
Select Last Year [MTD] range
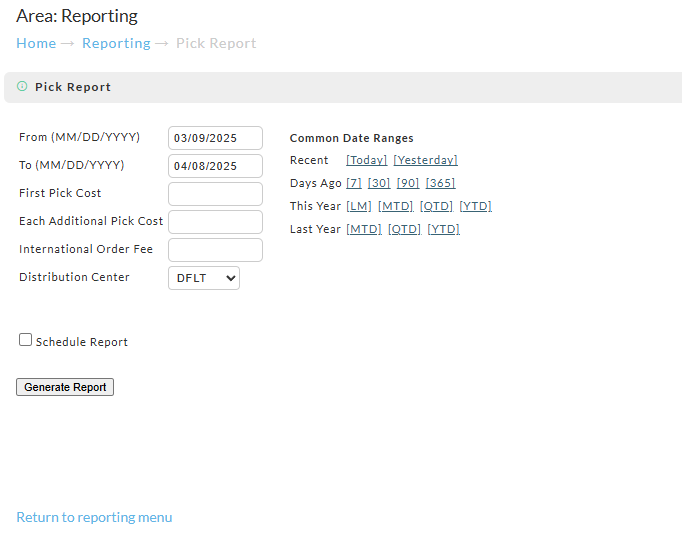(x=364, y=229)
